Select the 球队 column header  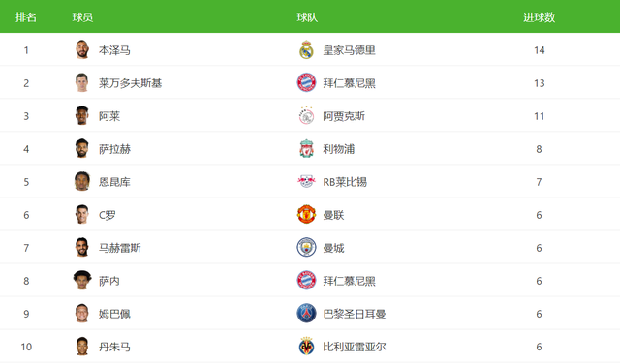[307, 17]
